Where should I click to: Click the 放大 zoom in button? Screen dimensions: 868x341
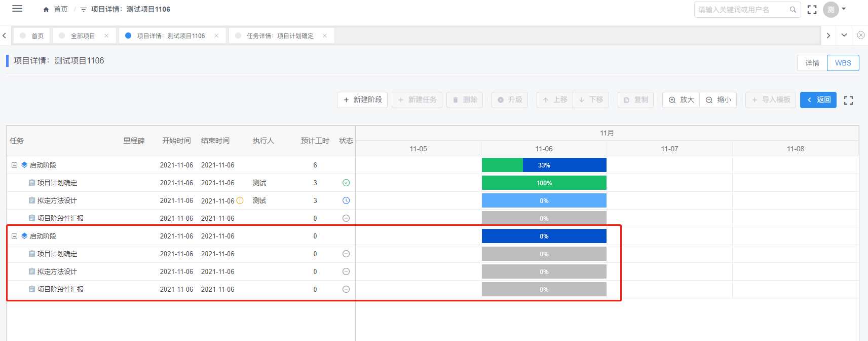point(681,100)
